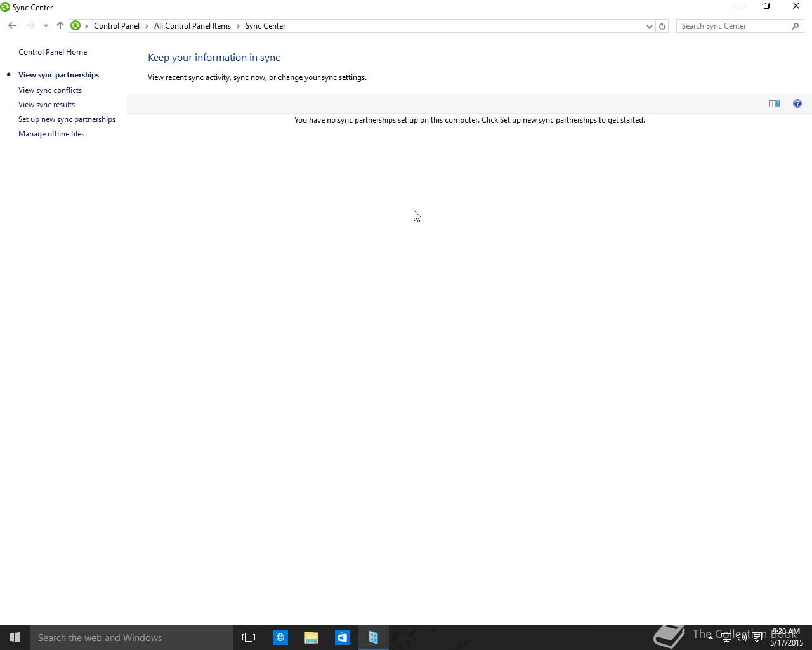Open the network tray icon

point(726,637)
